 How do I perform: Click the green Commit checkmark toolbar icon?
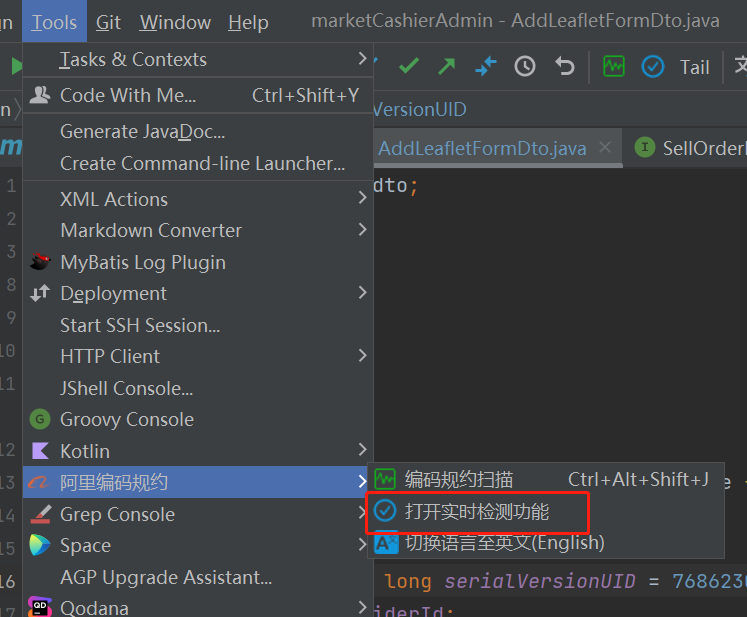tap(409, 66)
